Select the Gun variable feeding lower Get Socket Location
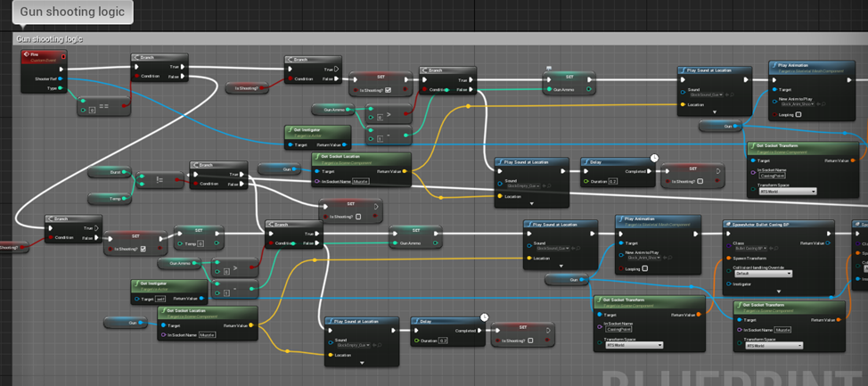The height and width of the screenshot is (386, 868). click(126, 323)
